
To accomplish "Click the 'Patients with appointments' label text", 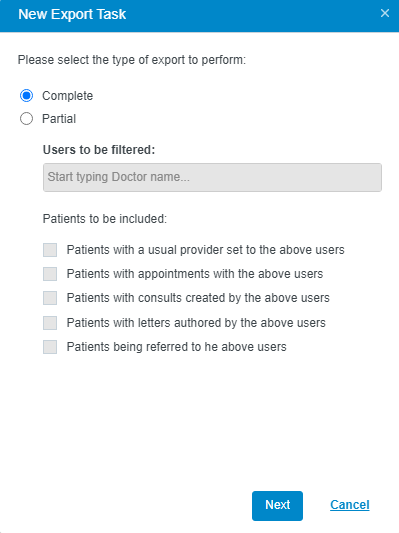I will tap(195, 274).
